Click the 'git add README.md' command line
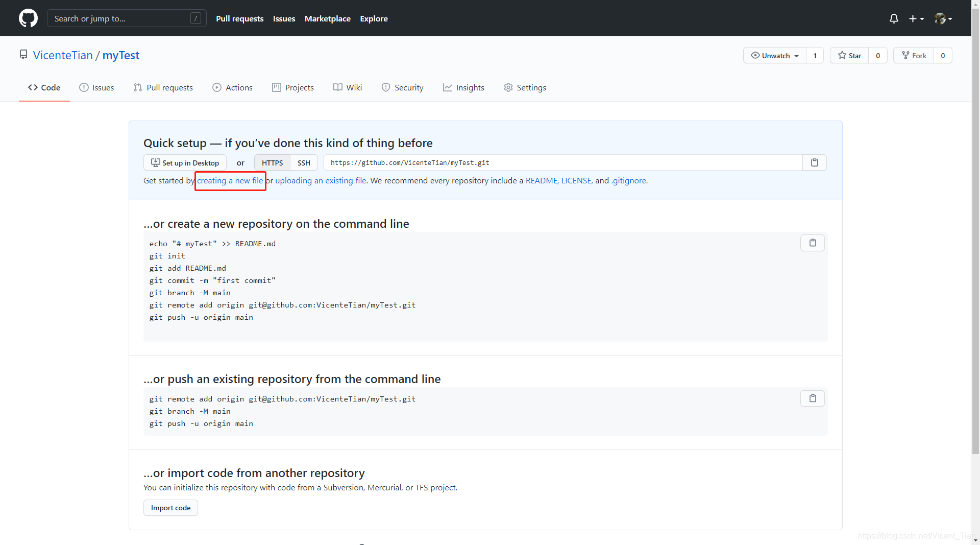 (x=188, y=268)
